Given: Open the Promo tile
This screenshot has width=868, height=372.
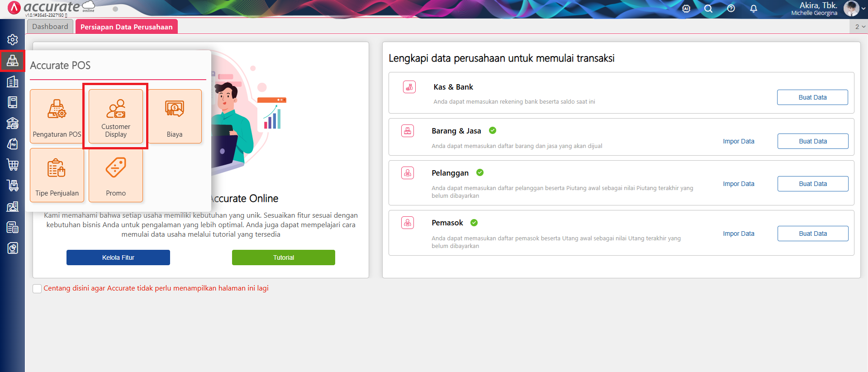Looking at the screenshot, I should pyautogui.click(x=116, y=175).
